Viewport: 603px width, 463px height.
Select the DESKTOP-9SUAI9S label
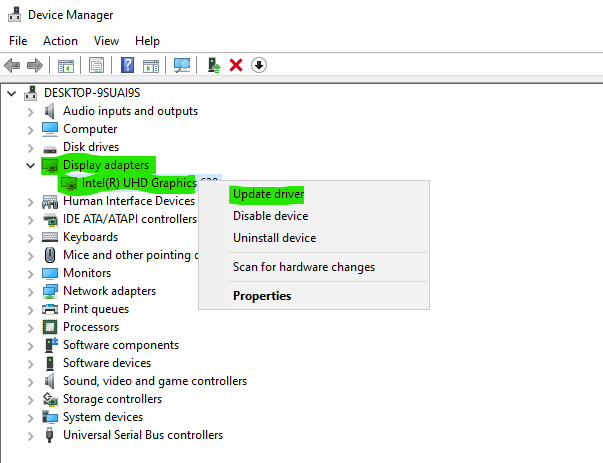92,93
